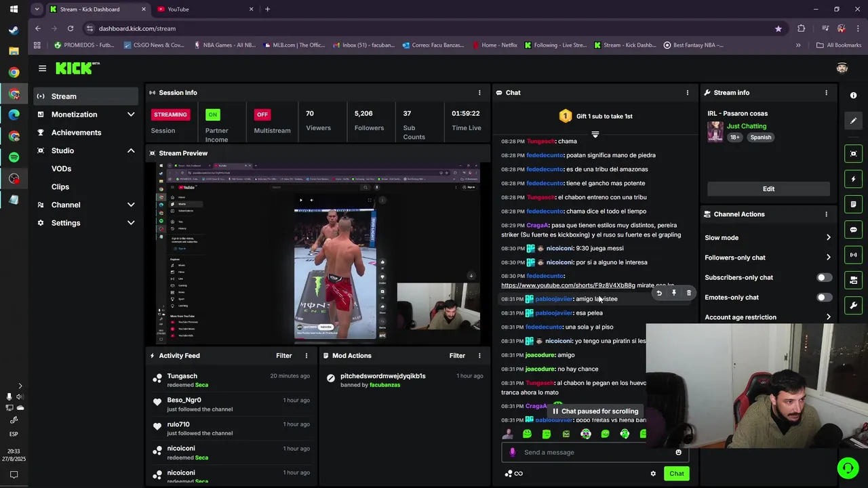Toggle the lightning bolt activity icon in the right sidebar
Screen dimensions: 868x488
854,179
